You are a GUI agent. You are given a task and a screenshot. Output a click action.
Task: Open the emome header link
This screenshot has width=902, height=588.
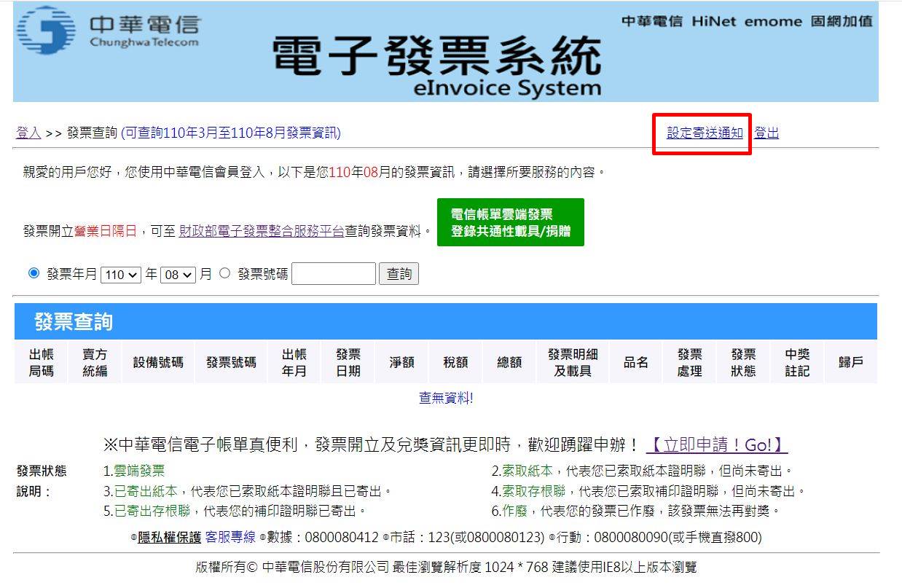(x=773, y=21)
